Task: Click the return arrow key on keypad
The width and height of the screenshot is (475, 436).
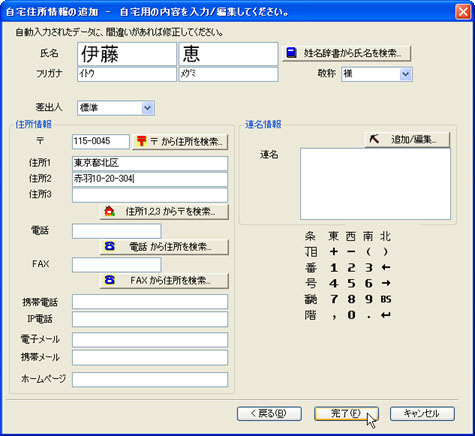Action: tap(386, 315)
